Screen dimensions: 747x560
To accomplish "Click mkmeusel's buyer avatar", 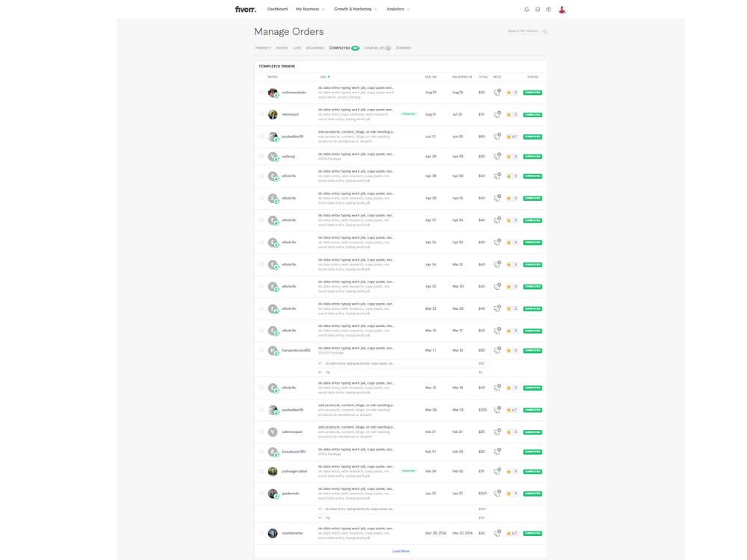I will coord(273,114).
